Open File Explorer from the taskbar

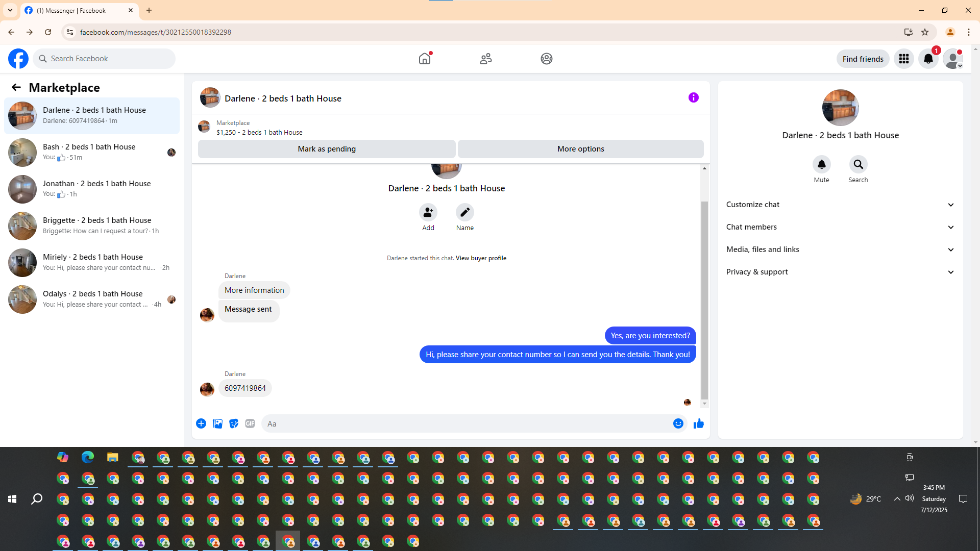[x=112, y=457]
